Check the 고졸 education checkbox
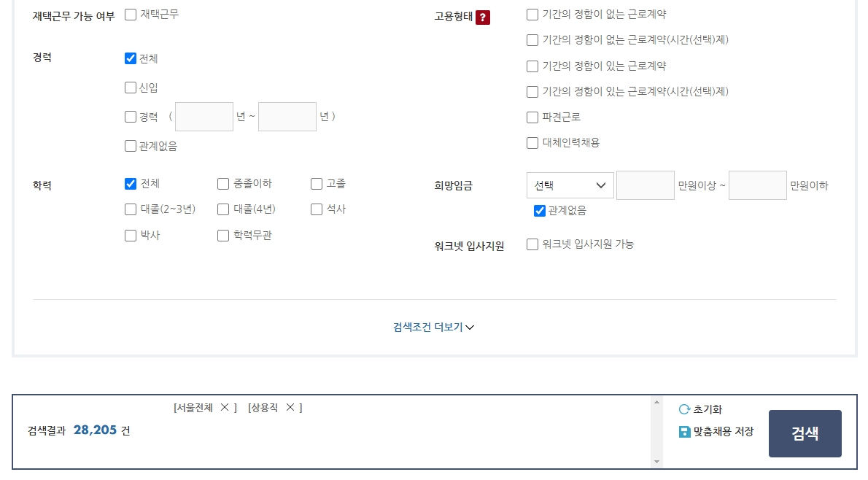Image resolution: width=868 pixels, height=480 pixels. point(316,184)
